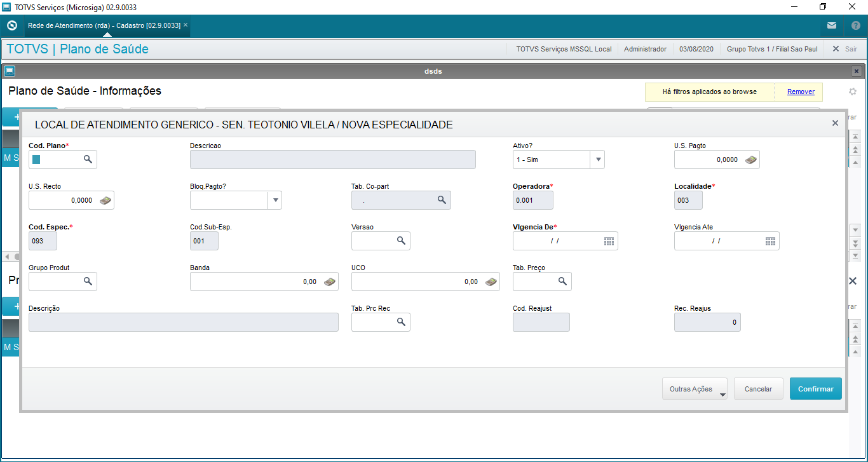Viewport: 868px width, 462px height.
Task: Open the Grupo Produt lookup magnifier
Action: click(x=88, y=282)
